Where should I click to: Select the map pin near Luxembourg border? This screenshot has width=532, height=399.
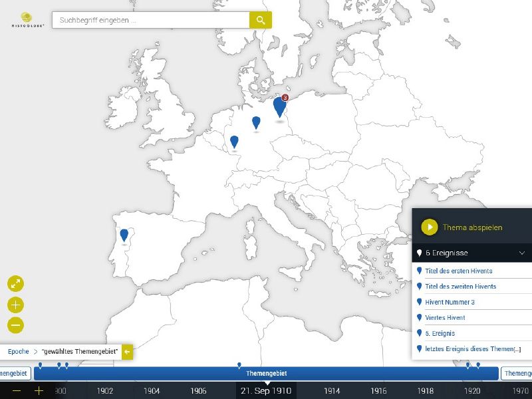tap(234, 142)
